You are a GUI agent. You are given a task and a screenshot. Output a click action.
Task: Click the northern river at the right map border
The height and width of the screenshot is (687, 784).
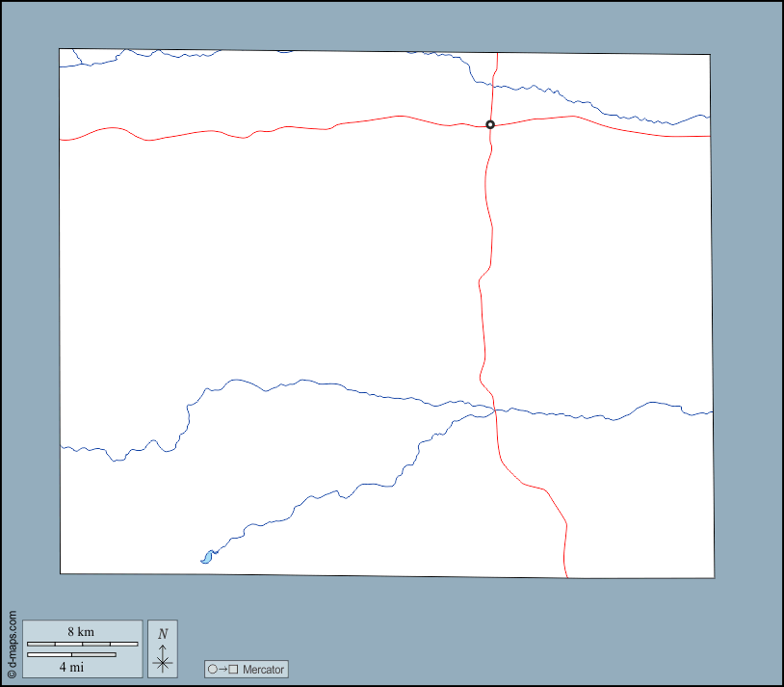[708, 117]
